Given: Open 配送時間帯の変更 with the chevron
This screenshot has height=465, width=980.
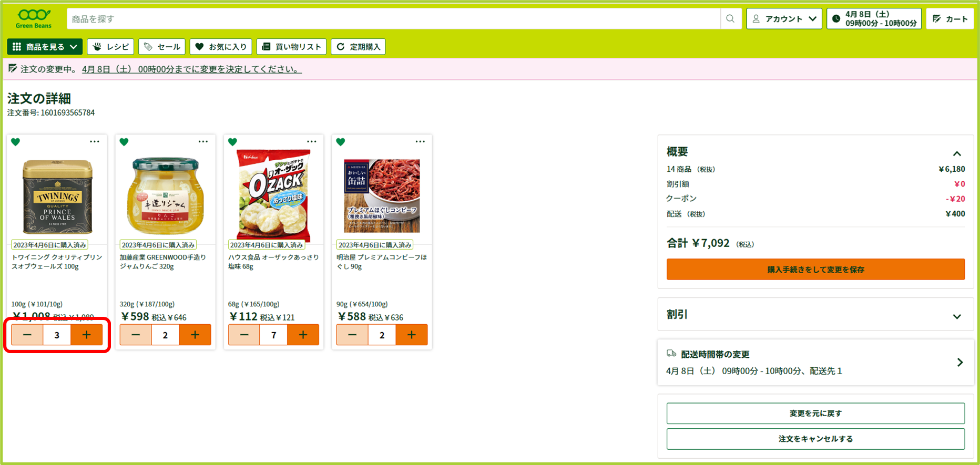Looking at the screenshot, I should pyautogui.click(x=959, y=363).
